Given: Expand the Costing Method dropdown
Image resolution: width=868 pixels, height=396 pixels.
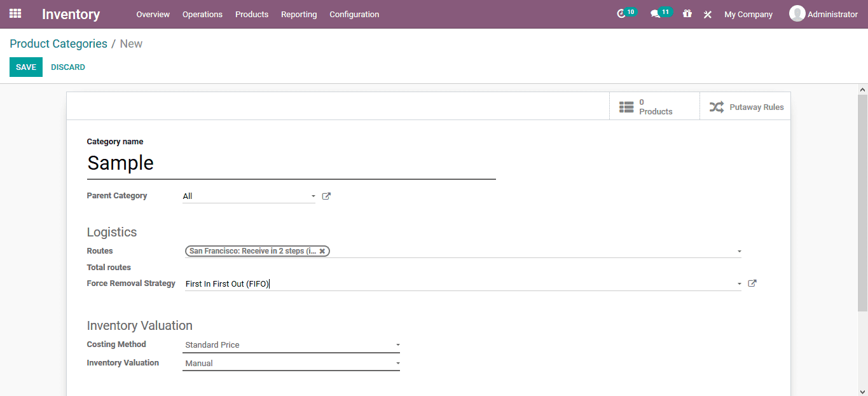Looking at the screenshot, I should click(x=397, y=344).
